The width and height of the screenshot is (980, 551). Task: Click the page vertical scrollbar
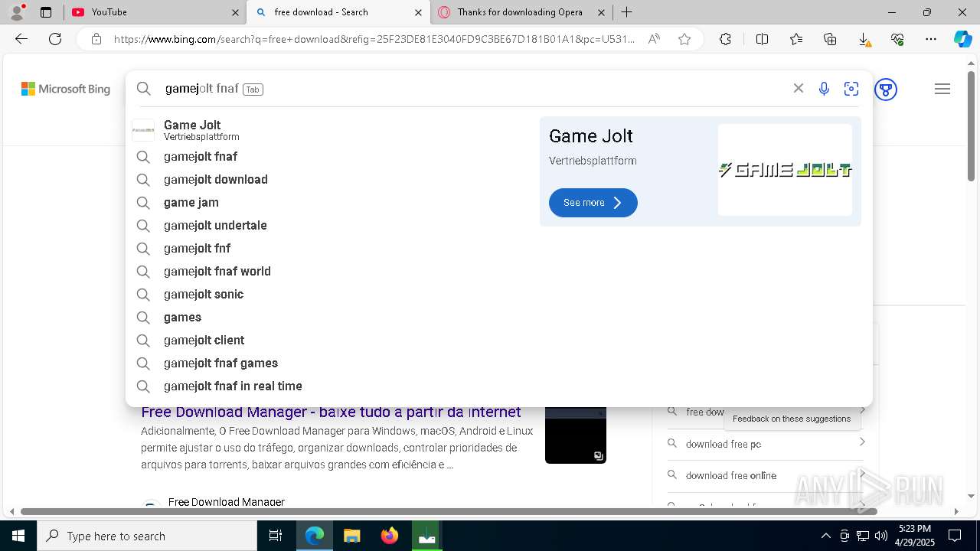click(972, 126)
